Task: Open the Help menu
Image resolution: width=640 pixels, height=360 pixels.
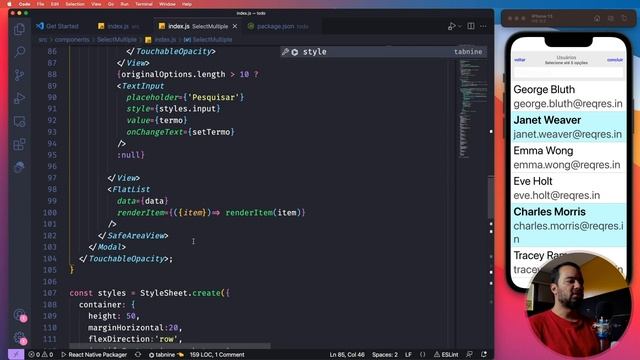Action: pos(187,4)
